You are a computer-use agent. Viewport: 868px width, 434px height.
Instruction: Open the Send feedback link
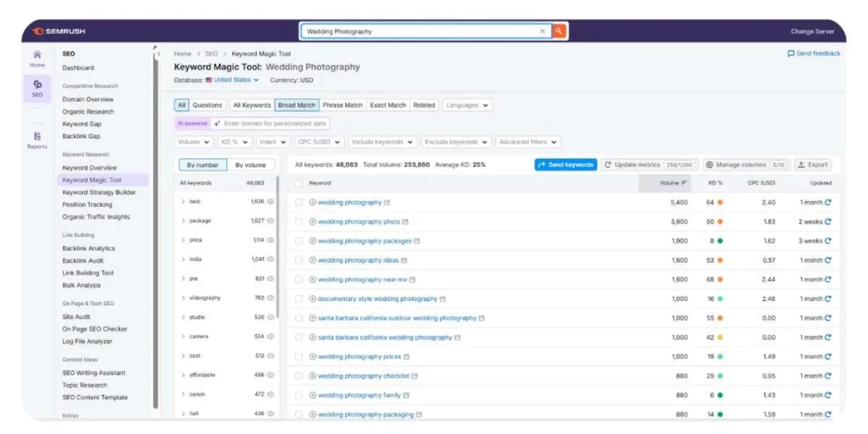pos(814,53)
